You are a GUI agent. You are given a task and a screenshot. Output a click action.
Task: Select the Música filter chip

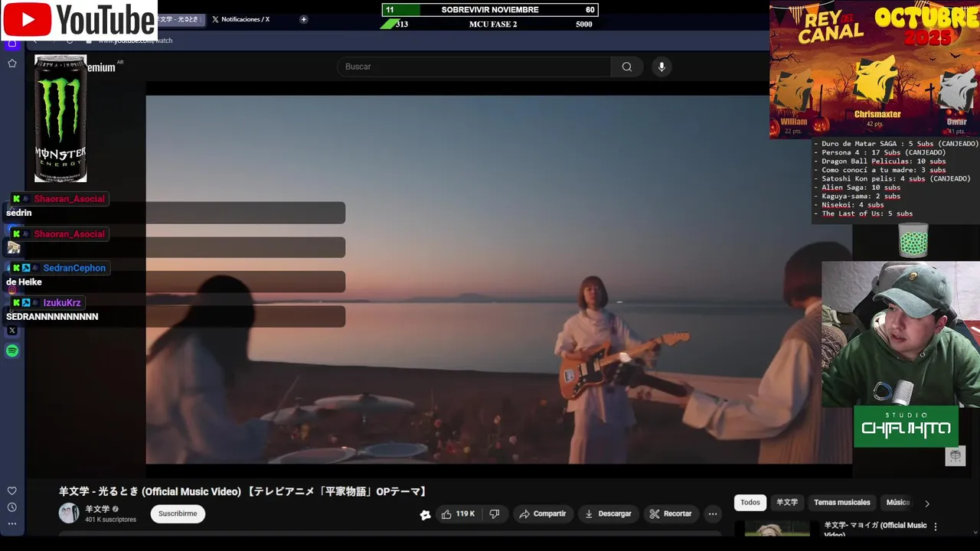tap(897, 503)
